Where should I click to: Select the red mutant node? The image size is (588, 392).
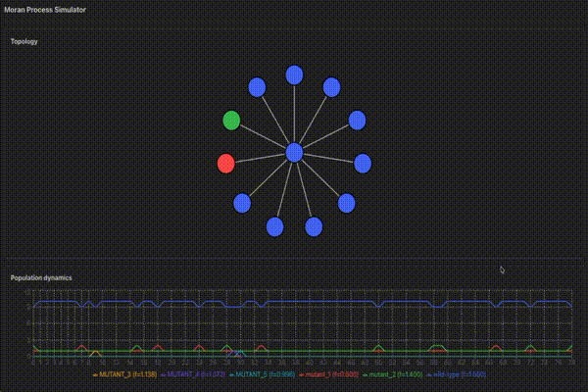pos(226,164)
